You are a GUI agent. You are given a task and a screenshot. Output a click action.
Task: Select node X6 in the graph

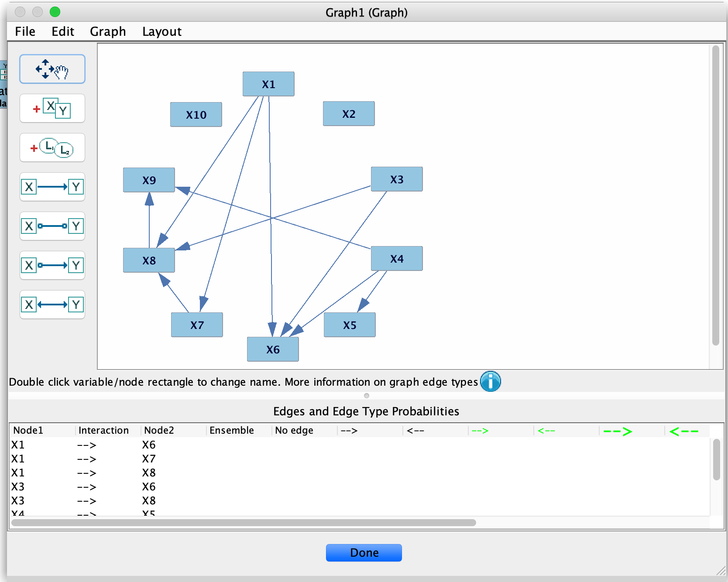[x=272, y=349]
